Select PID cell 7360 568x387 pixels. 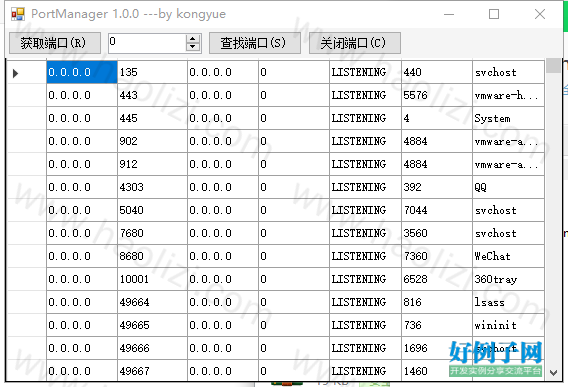point(437,256)
